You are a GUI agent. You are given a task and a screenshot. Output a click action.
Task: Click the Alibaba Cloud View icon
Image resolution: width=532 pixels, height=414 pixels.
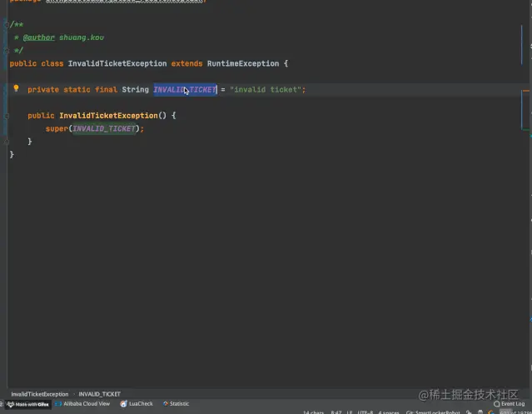pyautogui.click(x=58, y=404)
